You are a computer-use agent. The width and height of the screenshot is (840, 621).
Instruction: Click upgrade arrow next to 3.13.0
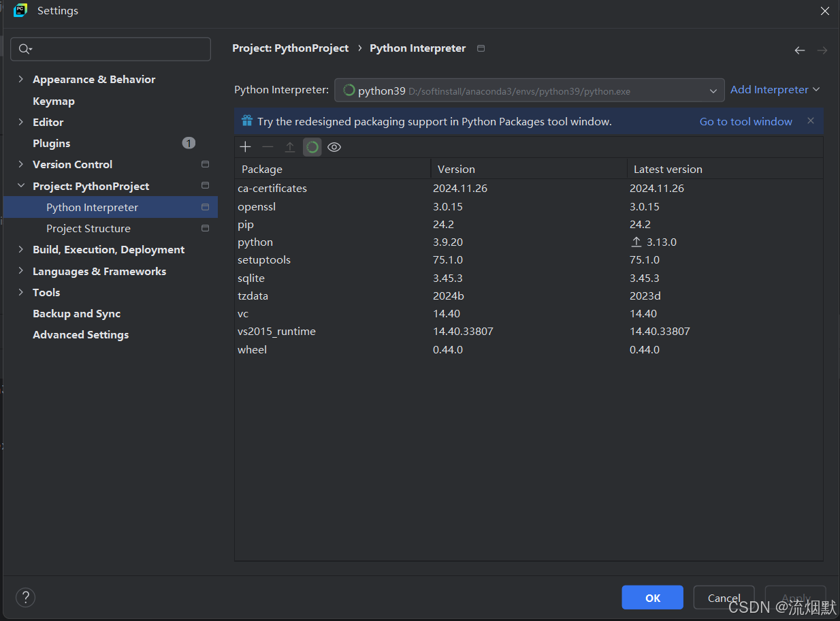point(636,242)
